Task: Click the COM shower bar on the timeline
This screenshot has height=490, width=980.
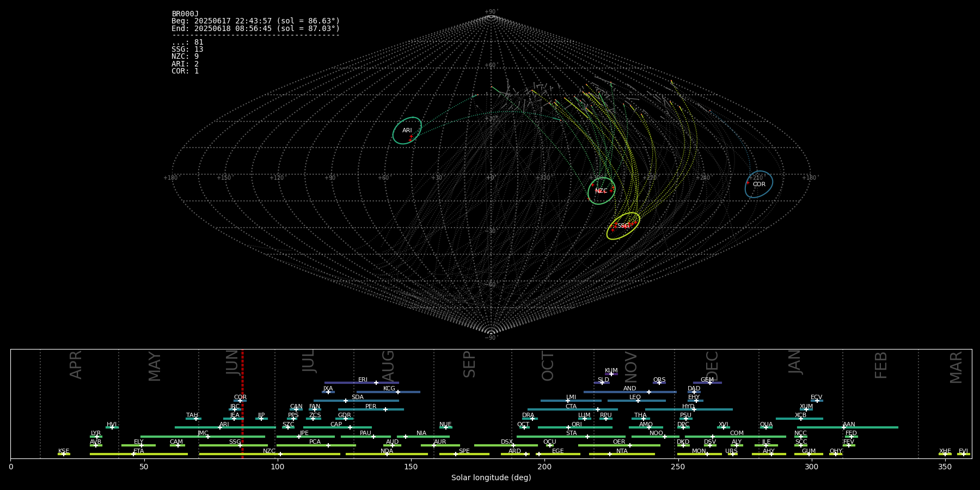Action: [736, 437]
